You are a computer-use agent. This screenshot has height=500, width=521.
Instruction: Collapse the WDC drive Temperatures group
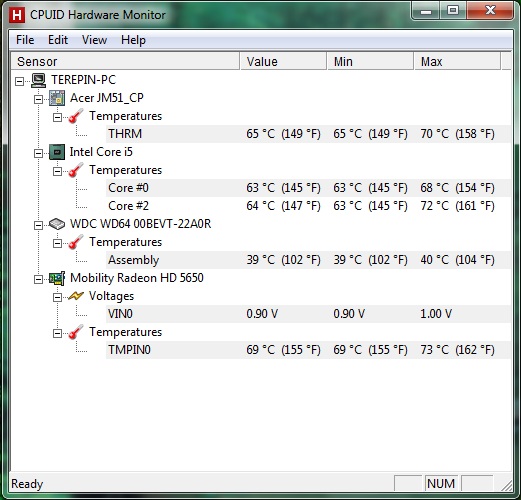[x=58, y=243]
